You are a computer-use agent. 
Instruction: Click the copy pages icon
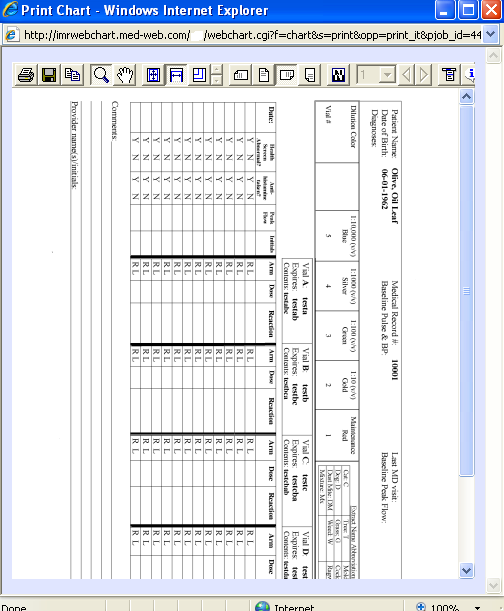point(72,74)
